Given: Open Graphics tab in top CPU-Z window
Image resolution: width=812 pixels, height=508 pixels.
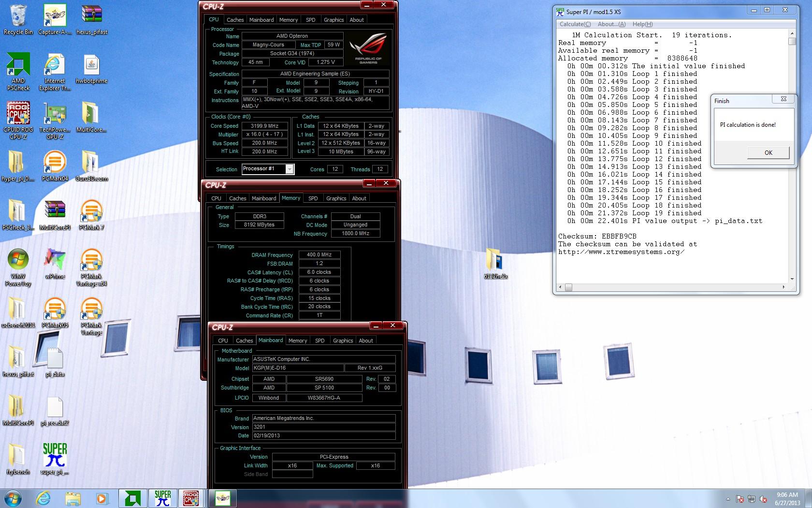Looking at the screenshot, I should (333, 20).
